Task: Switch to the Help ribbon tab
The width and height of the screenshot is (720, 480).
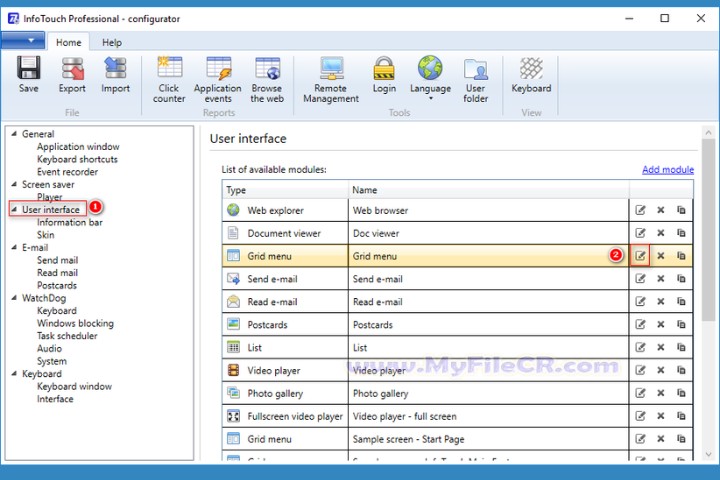Action: pos(112,42)
